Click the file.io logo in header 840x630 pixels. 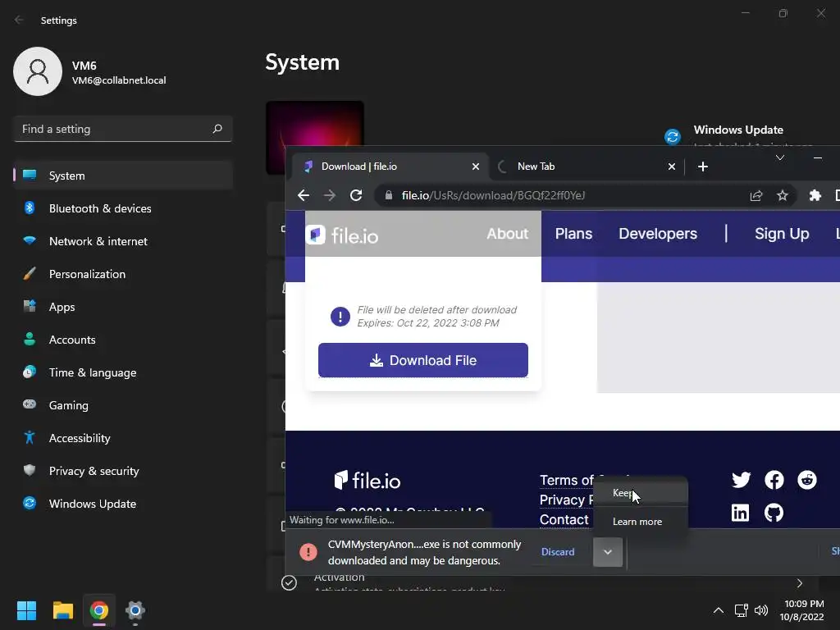coord(342,235)
